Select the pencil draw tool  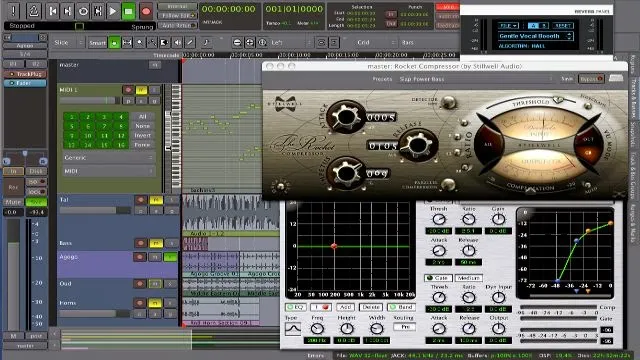click(190, 42)
